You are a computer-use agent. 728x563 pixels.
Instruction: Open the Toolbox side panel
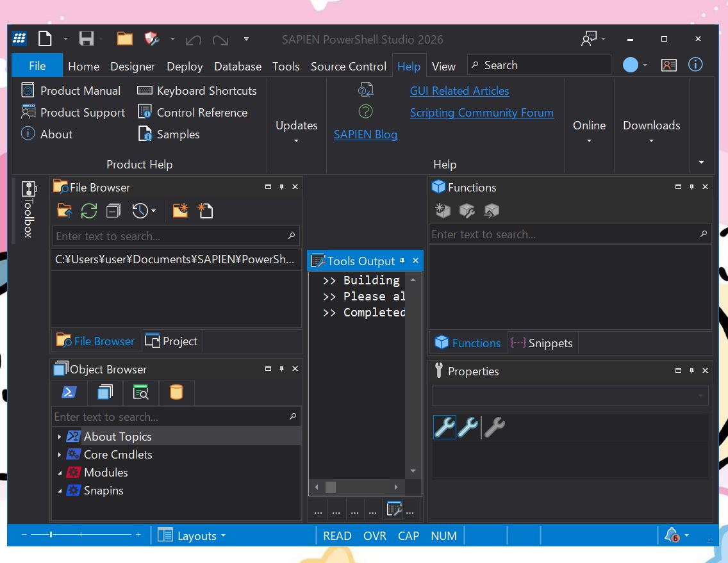29,210
